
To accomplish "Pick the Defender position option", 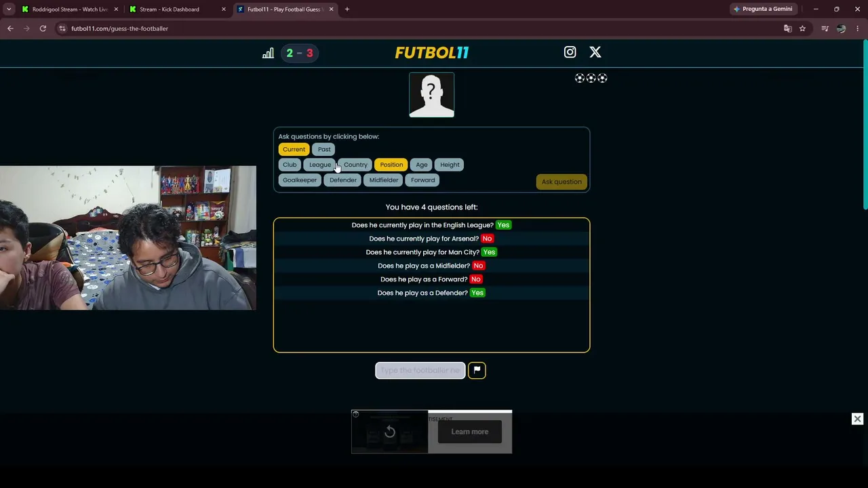I will [x=343, y=180].
